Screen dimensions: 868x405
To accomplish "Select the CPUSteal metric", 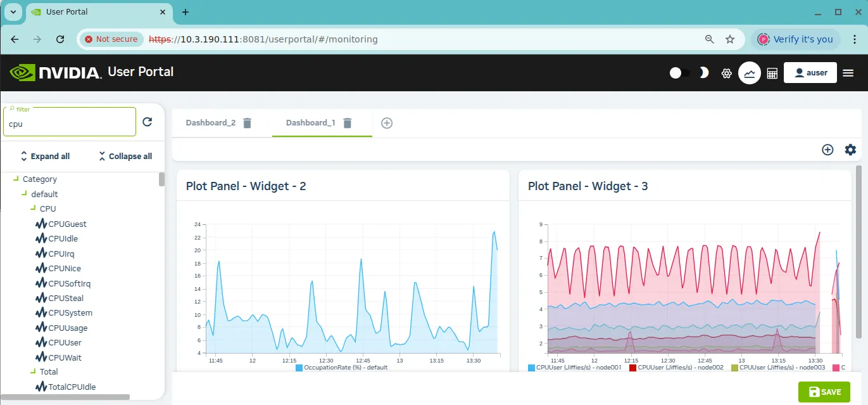I will click(66, 299).
